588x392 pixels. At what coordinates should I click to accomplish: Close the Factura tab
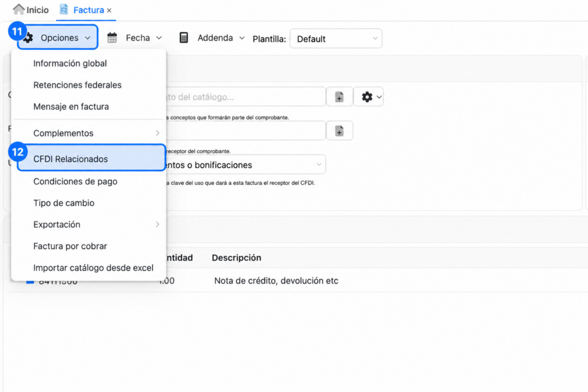point(109,10)
